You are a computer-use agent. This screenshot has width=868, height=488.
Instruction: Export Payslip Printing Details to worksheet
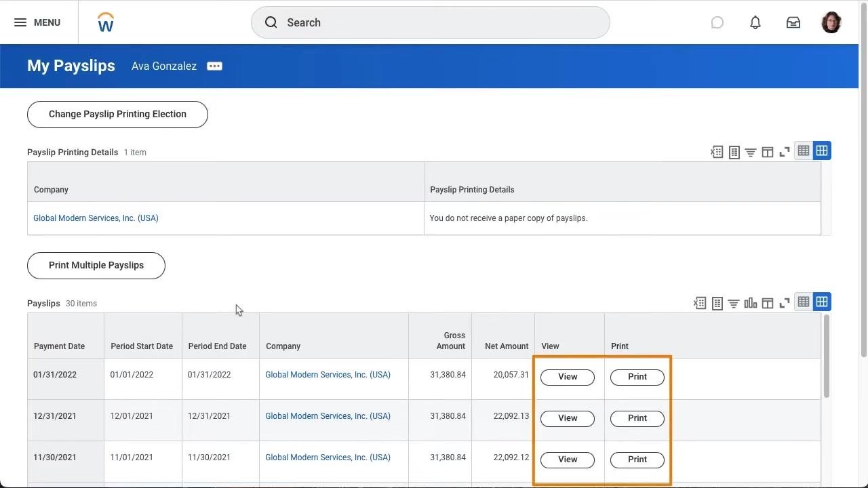coord(734,152)
